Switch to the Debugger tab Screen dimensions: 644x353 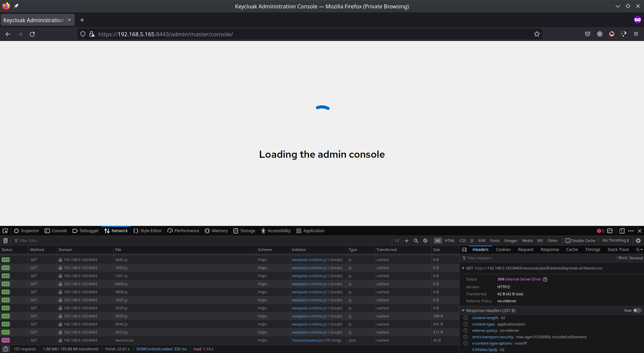pos(86,231)
